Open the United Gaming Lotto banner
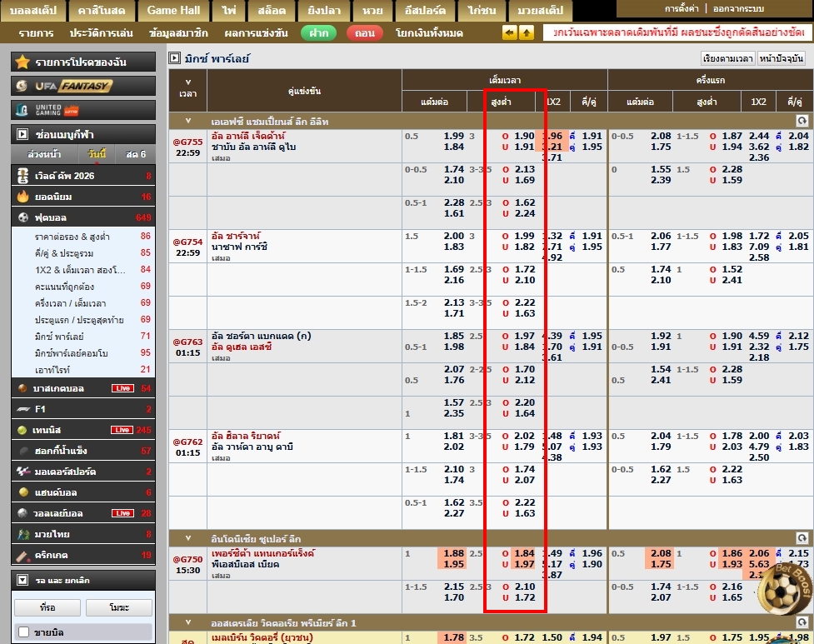The image size is (814, 644). 83,110
